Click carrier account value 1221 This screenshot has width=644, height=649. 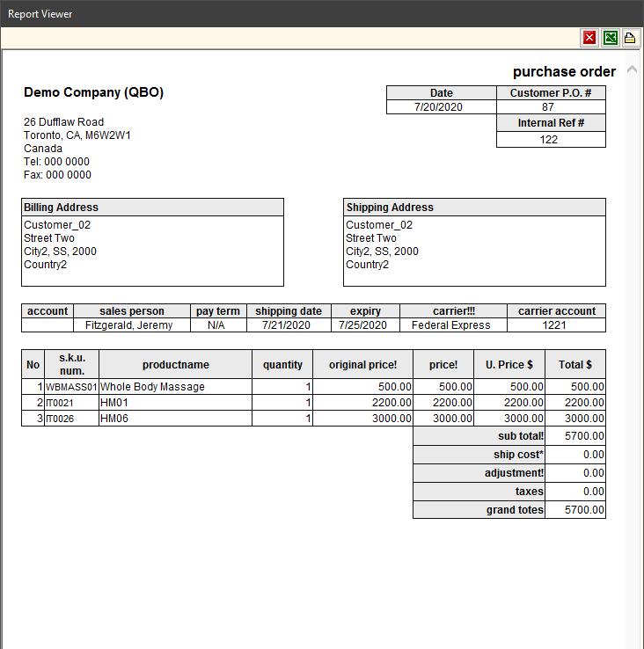tap(556, 325)
